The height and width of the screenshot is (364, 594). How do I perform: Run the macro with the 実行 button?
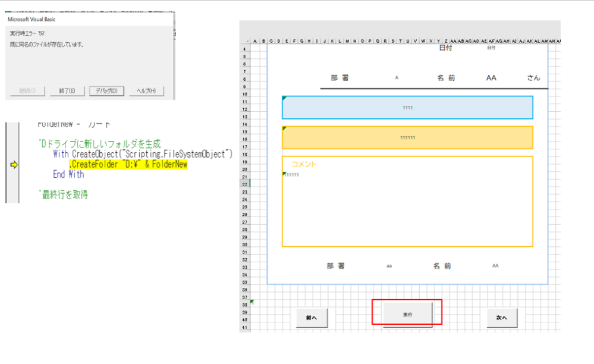[407, 313]
